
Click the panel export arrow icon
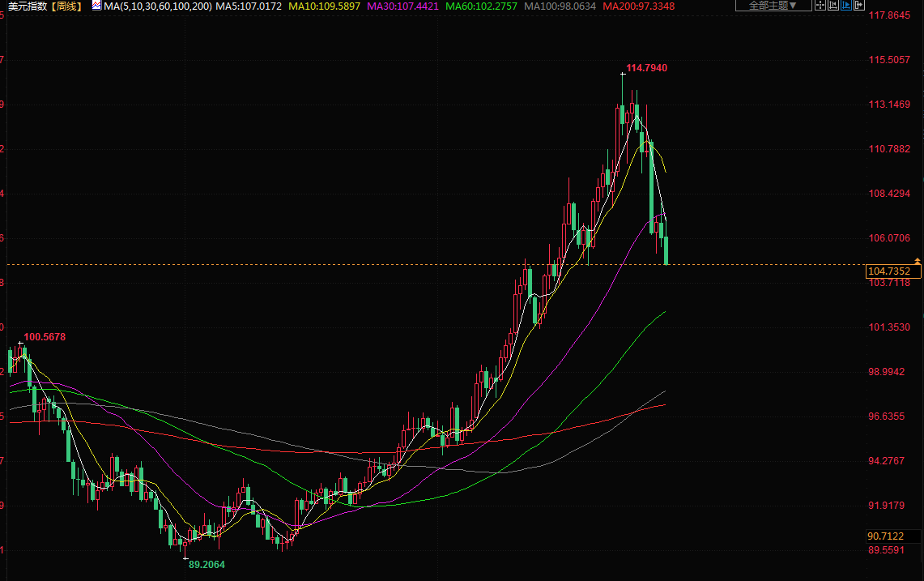tap(859, 6)
